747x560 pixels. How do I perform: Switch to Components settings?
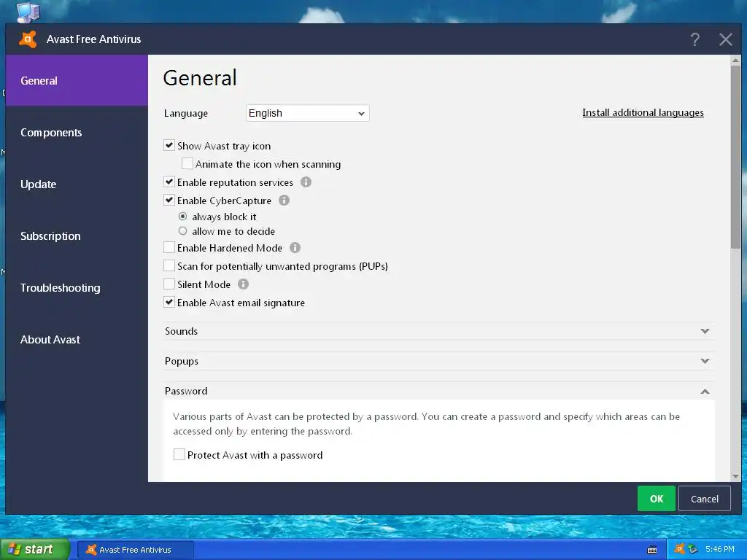pyautogui.click(x=77, y=133)
